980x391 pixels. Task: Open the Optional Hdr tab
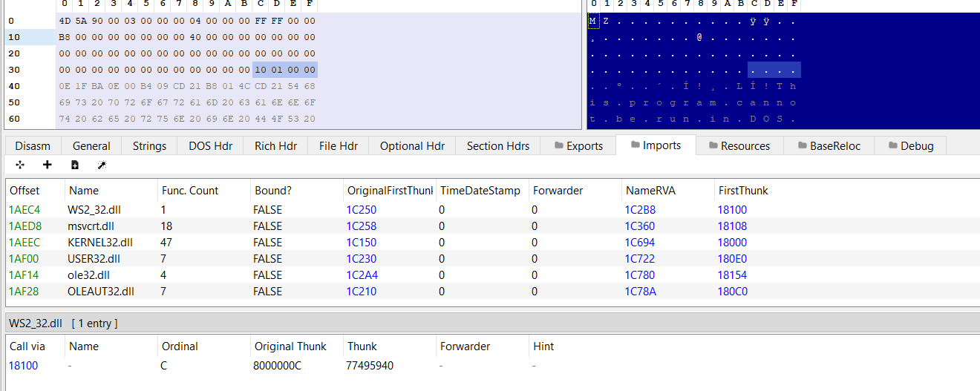(412, 146)
